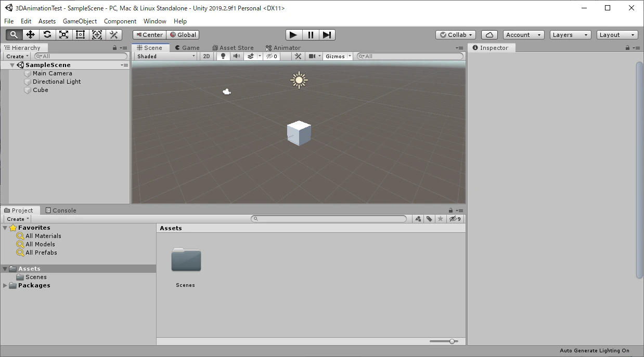Viewport: 644px width, 357px height.
Task: Lock the Inspector panel
Action: (627, 48)
